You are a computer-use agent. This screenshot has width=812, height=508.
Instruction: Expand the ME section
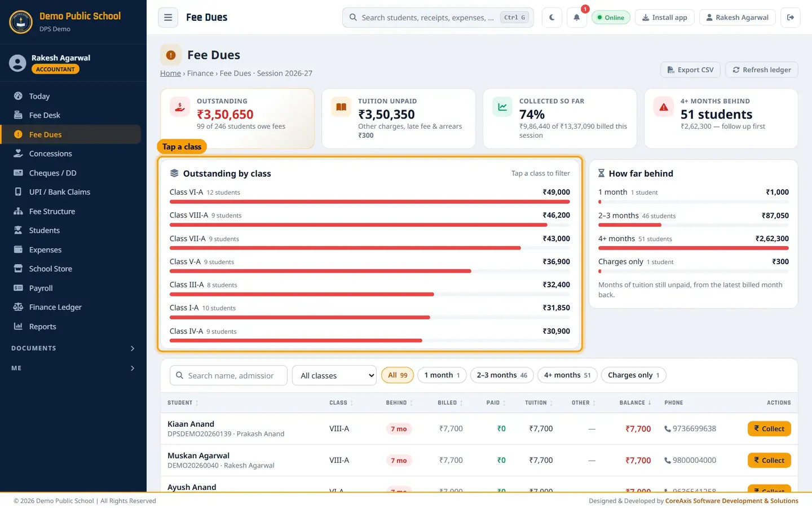pyautogui.click(x=73, y=368)
